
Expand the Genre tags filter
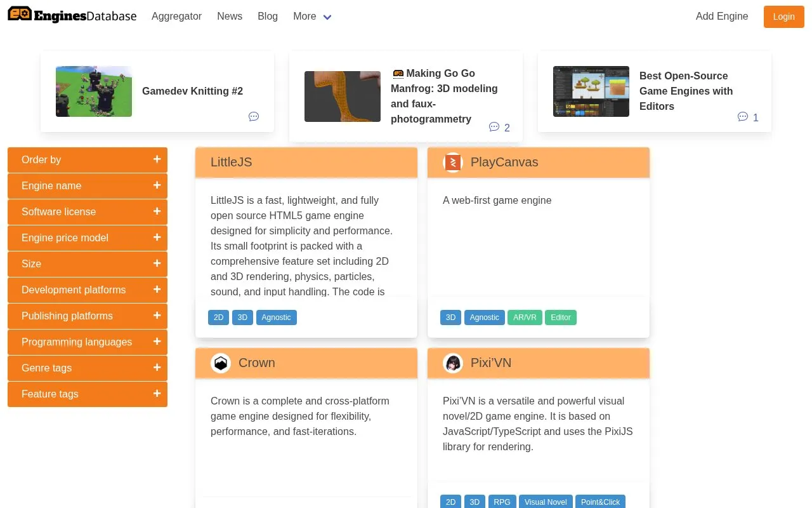tap(88, 368)
